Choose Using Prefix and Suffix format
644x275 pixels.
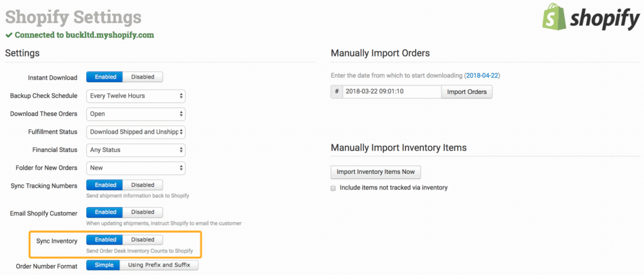click(160, 266)
